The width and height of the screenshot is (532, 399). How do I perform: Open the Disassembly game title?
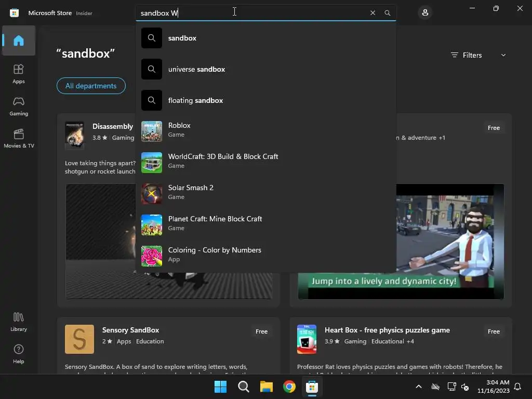(x=113, y=126)
